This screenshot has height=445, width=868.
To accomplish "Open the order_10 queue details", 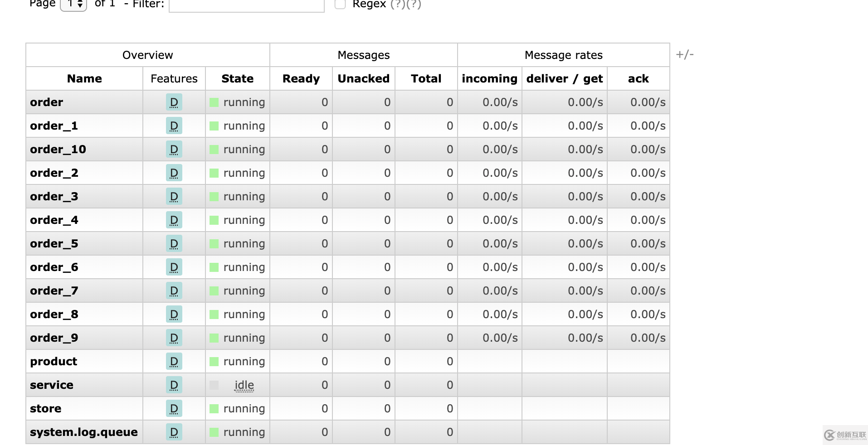I will pos(58,149).
